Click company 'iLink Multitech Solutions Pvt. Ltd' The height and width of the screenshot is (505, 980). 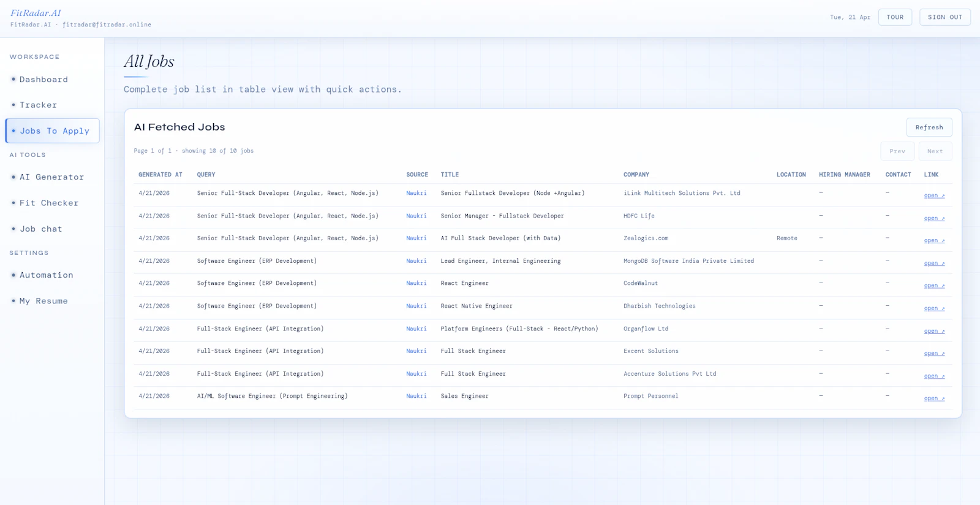tap(682, 193)
